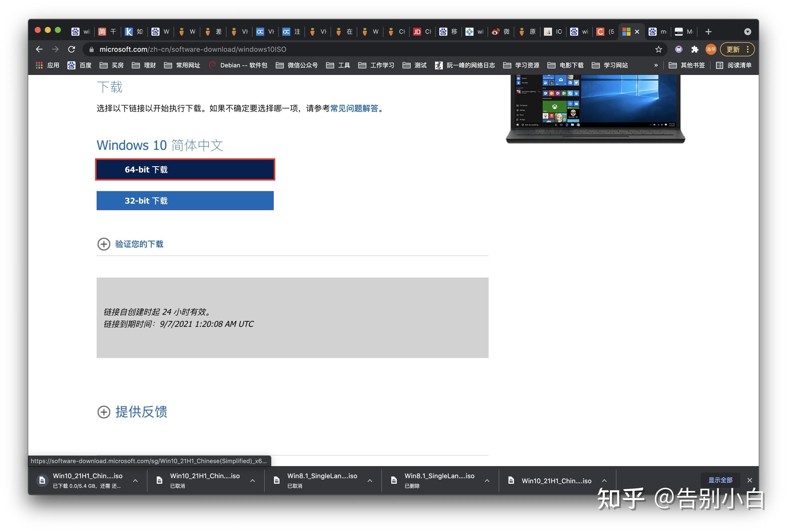Open the 电影下载 bookmark folder

click(x=566, y=65)
